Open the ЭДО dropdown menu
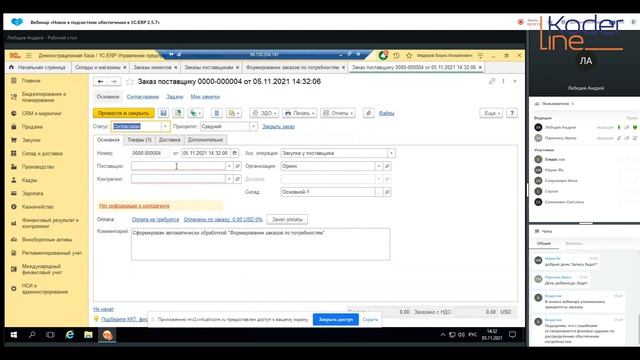Image resolution: width=640 pixels, height=360 pixels. coord(264,113)
